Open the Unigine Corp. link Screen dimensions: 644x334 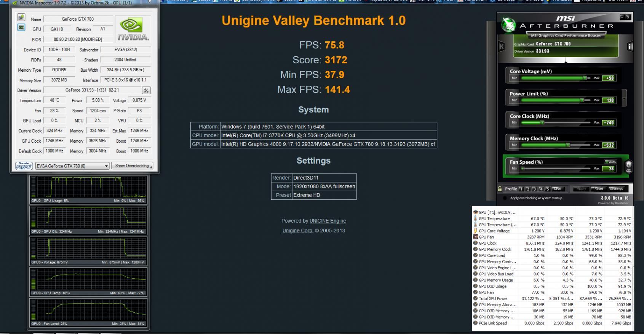pos(298,231)
